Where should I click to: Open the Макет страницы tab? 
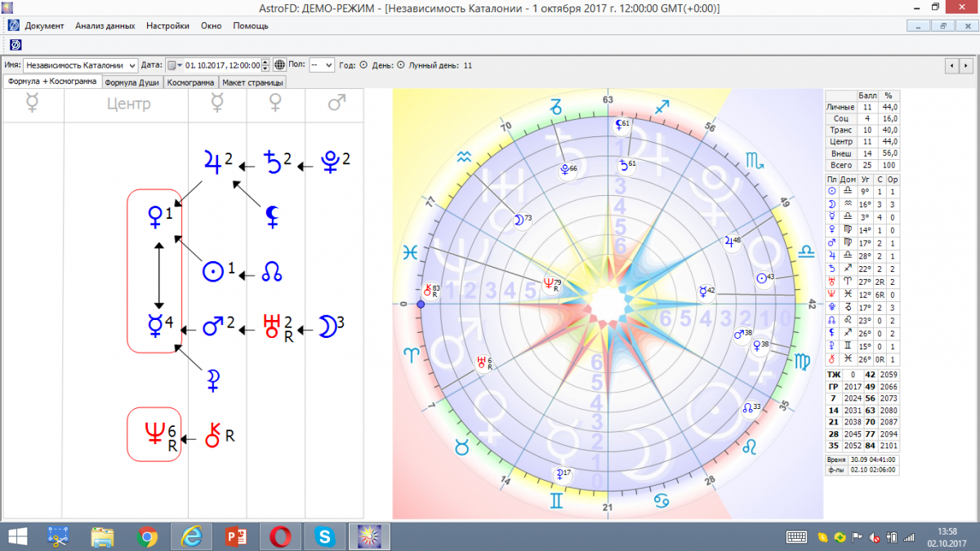pyautogui.click(x=253, y=82)
